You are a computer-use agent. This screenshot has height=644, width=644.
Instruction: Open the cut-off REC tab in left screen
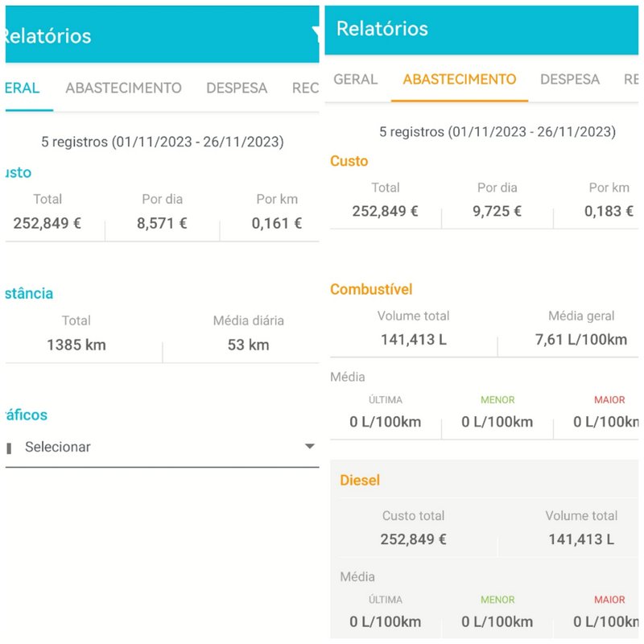pyautogui.click(x=305, y=88)
